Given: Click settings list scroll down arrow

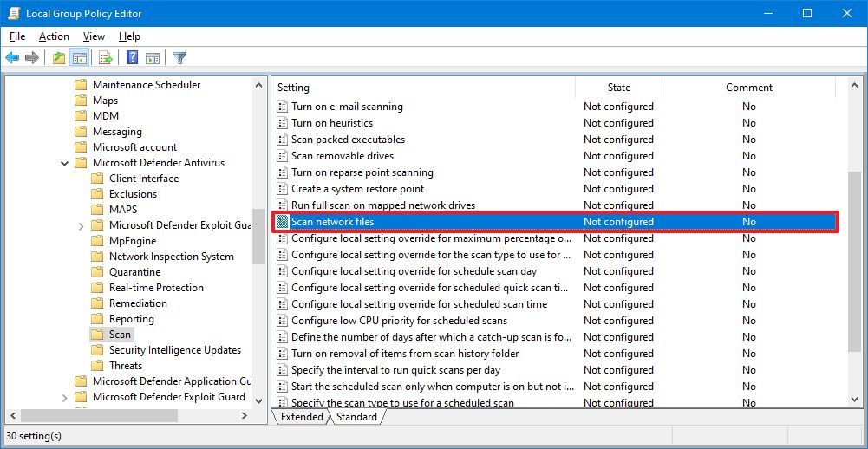Looking at the screenshot, I should (854, 398).
